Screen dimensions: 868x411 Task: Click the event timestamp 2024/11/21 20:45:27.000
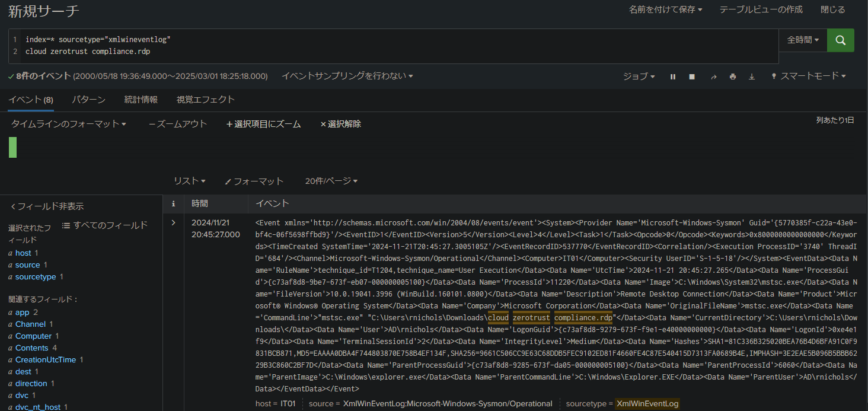216,228
